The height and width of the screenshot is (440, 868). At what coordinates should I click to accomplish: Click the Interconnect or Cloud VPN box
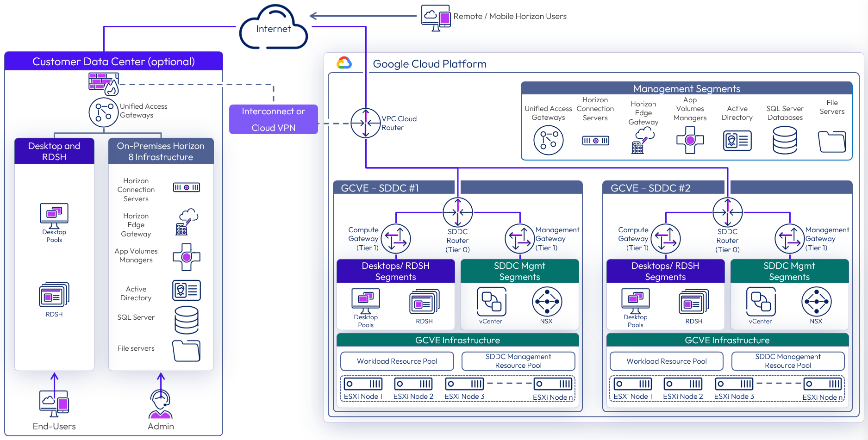(x=273, y=119)
